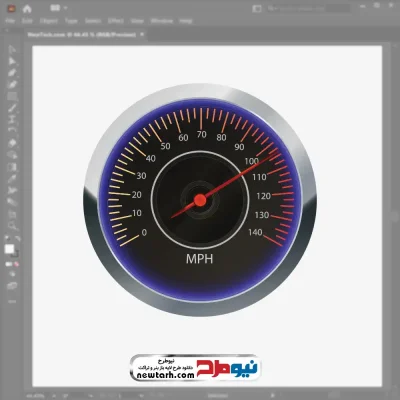This screenshot has width=400, height=400.
Task: Click the white Fill color swatch
Action: click(9, 249)
